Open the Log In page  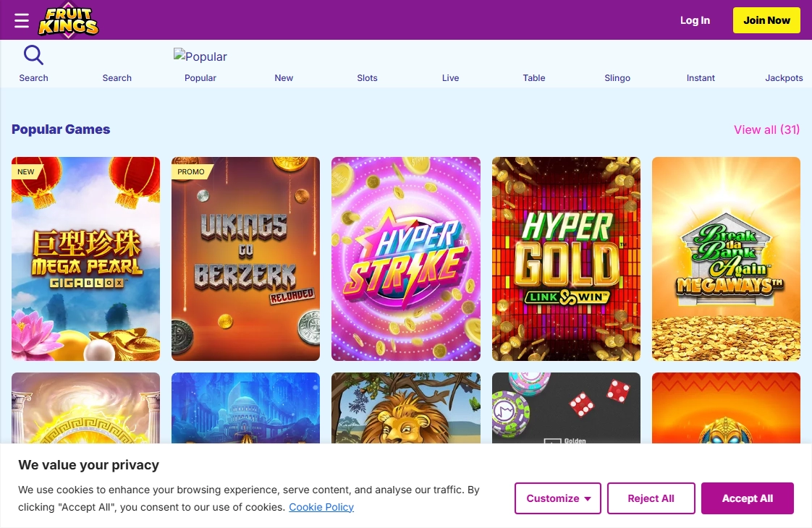click(x=695, y=20)
